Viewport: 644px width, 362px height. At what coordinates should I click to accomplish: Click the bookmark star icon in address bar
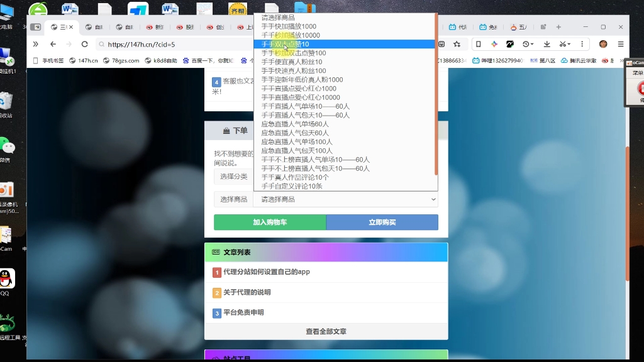click(x=457, y=44)
